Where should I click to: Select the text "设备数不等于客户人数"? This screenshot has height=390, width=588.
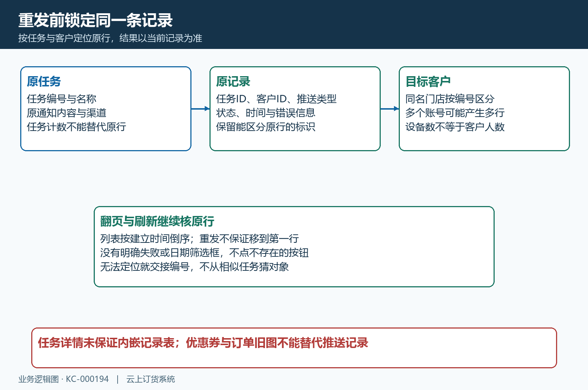(455, 127)
